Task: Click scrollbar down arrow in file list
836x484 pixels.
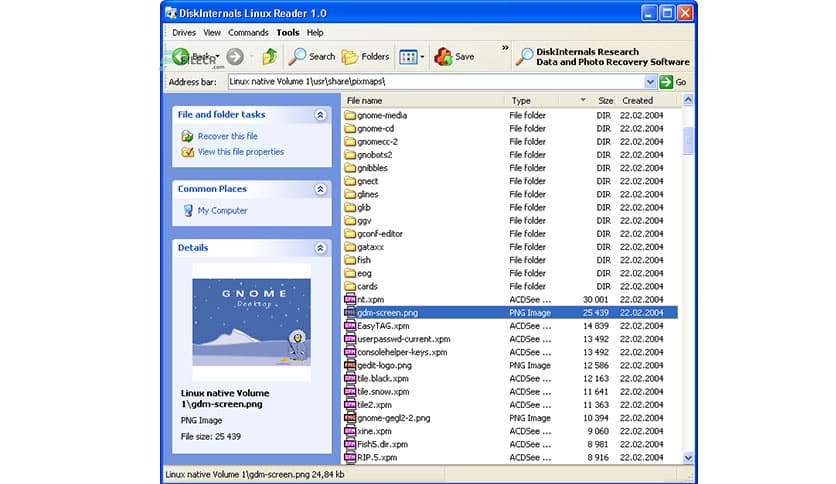Action: (x=688, y=458)
